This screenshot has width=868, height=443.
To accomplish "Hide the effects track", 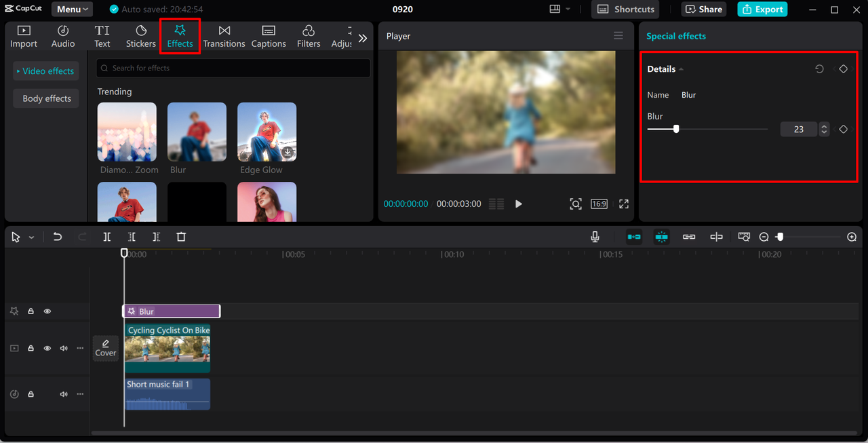I will tap(47, 311).
